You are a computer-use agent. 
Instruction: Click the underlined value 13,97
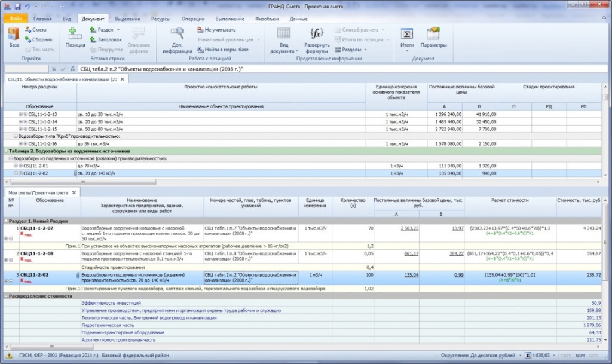457,228
